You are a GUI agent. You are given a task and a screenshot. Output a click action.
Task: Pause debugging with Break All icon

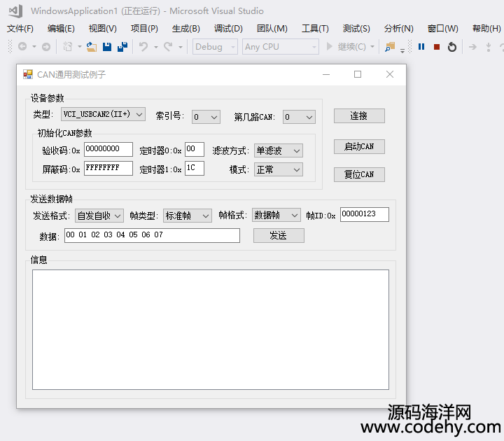click(x=421, y=47)
